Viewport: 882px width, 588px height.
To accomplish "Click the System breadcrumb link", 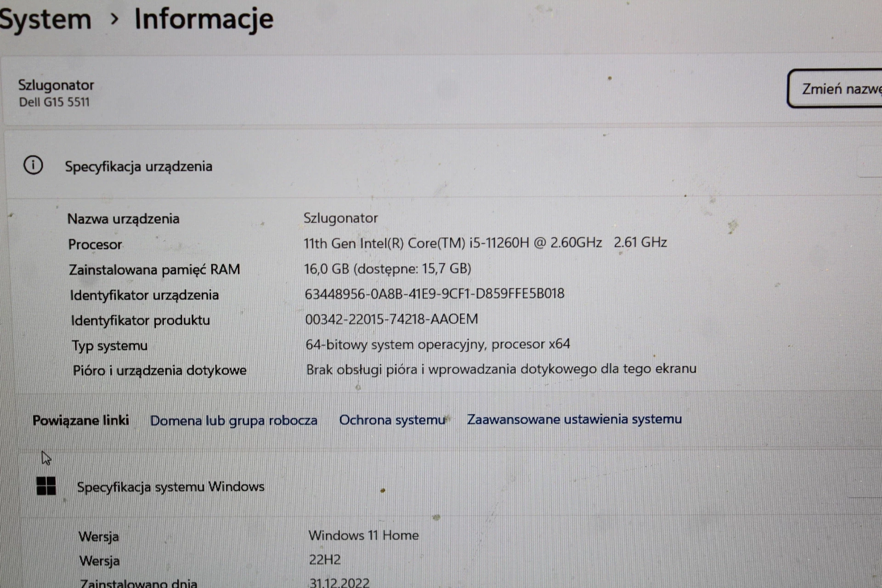I will pyautogui.click(x=45, y=20).
